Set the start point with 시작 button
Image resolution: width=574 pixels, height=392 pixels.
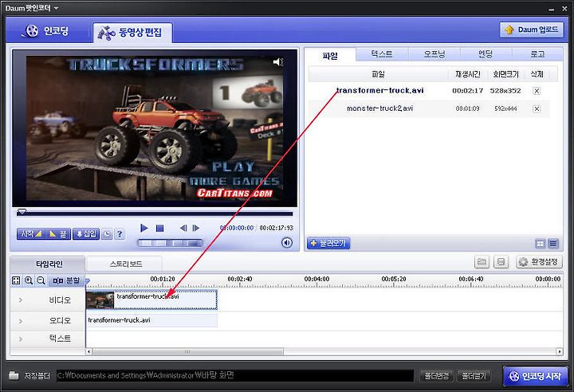(30, 234)
